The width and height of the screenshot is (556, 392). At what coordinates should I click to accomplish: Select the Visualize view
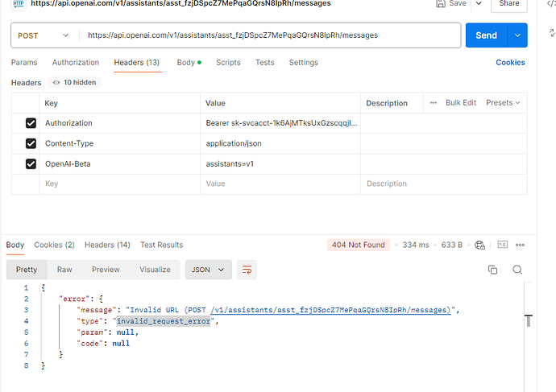coord(155,270)
